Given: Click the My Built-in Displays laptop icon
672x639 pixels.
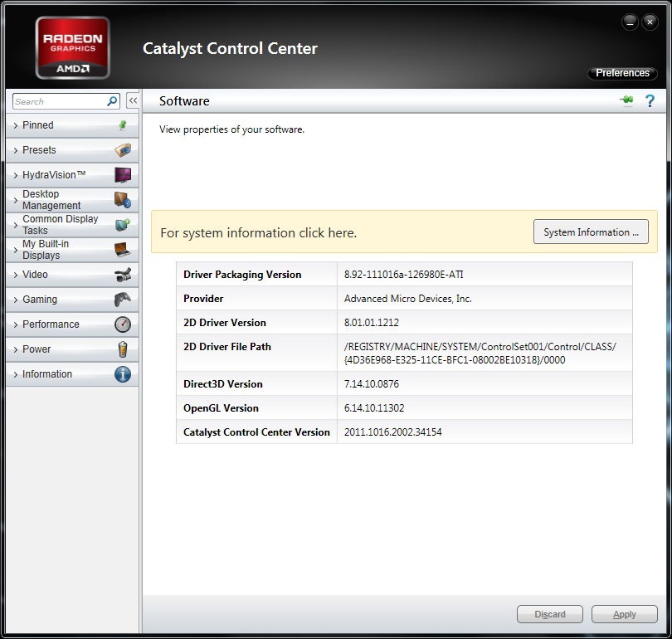Looking at the screenshot, I should 123,250.
